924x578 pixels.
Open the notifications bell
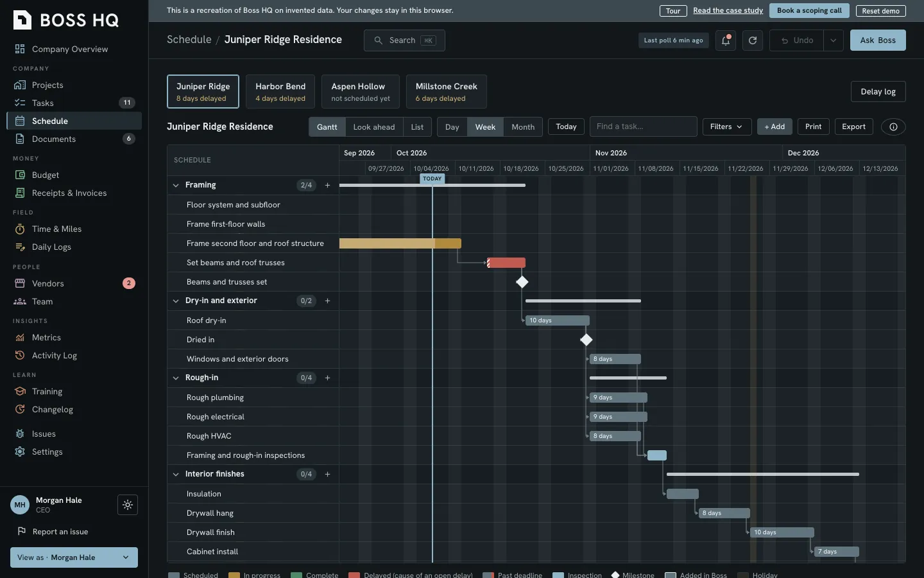coord(726,40)
